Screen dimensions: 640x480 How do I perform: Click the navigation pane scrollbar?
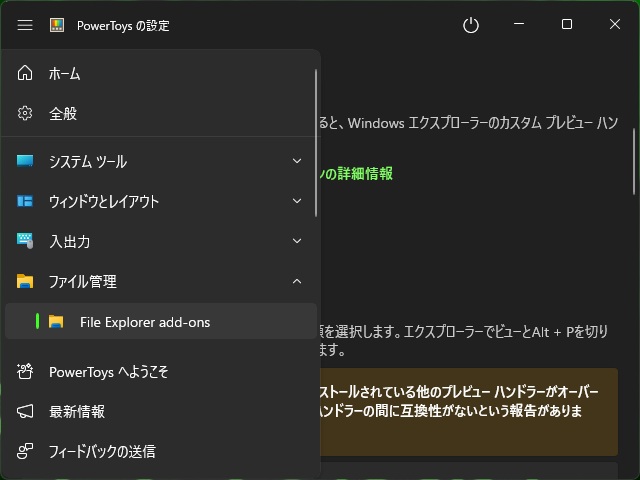tap(316, 143)
